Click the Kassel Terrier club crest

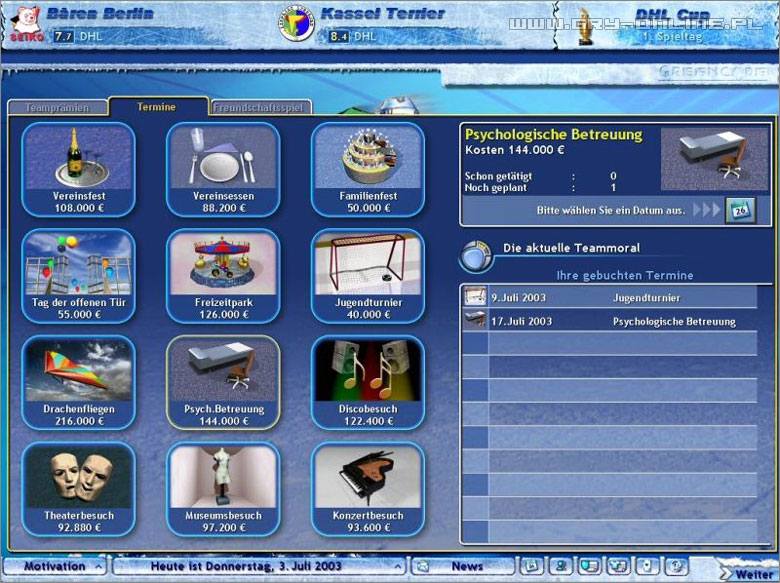click(x=296, y=23)
